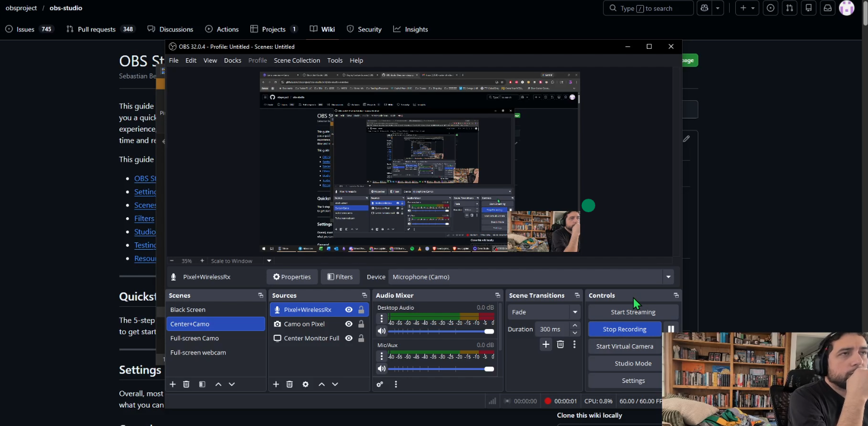Move the source up in Sources panel
The height and width of the screenshot is (426, 868).
(x=321, y=384)
